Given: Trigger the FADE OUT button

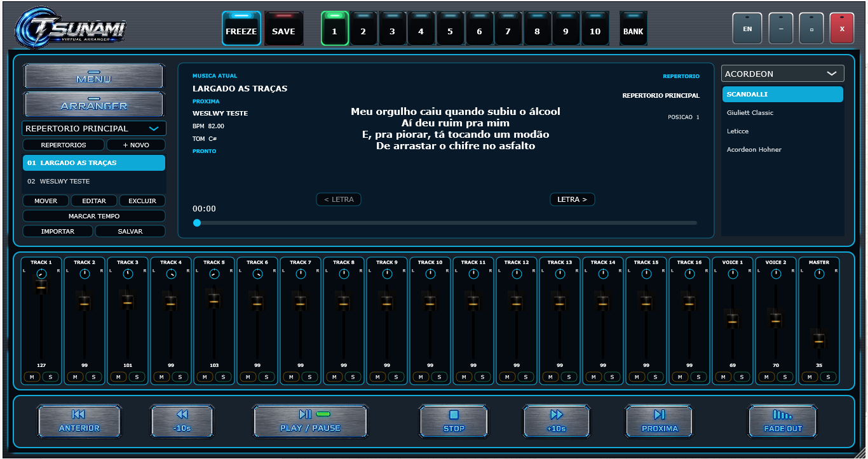Looking at the screenshot, I should (783, 422).
